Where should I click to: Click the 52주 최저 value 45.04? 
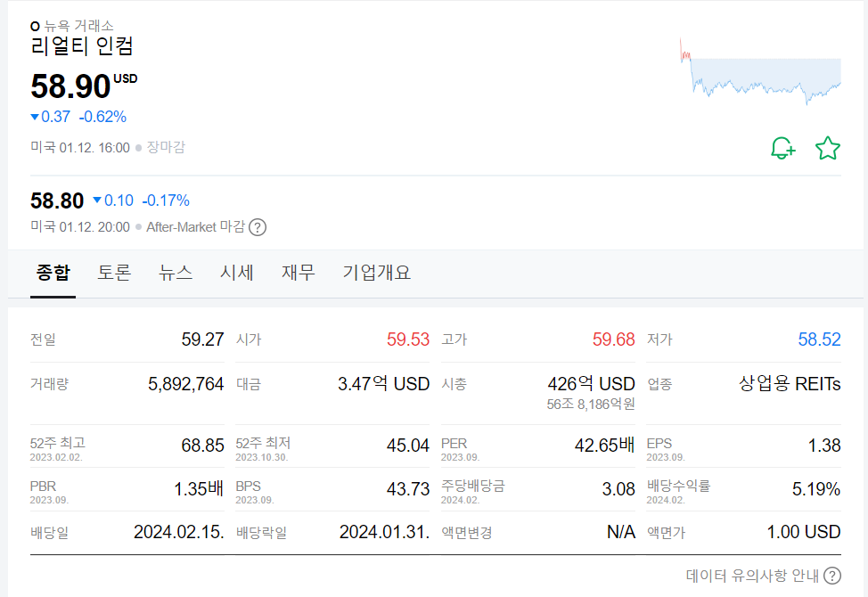408,446
